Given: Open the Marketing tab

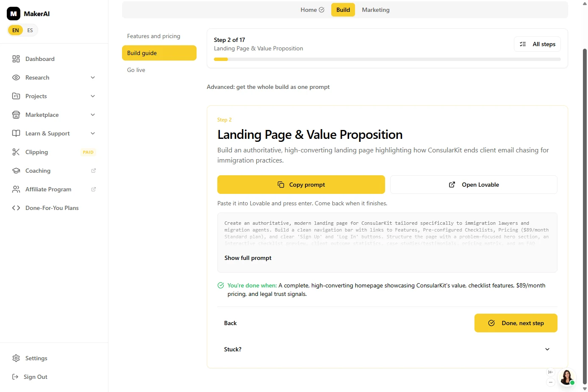Looking at the screenshot, I should pyautogui.click(x=376, y=10).
